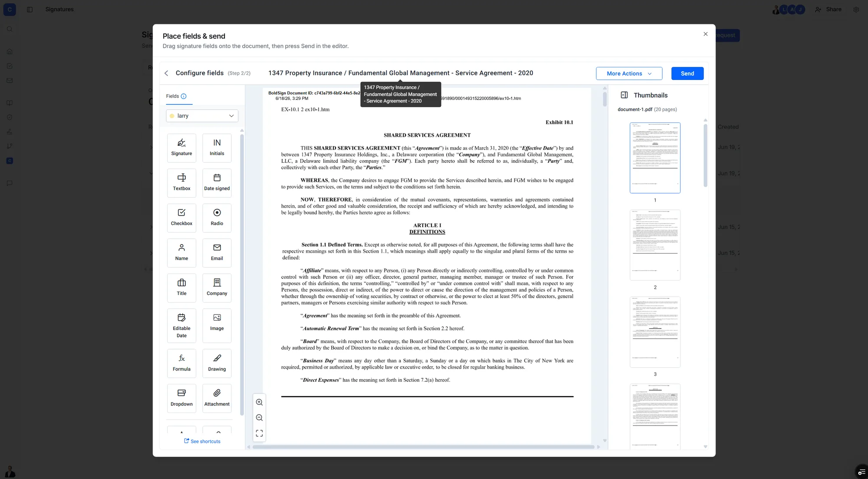Select the Textbox field tool
This screenshot has width=868, height=479.
(x=181, y=183)
